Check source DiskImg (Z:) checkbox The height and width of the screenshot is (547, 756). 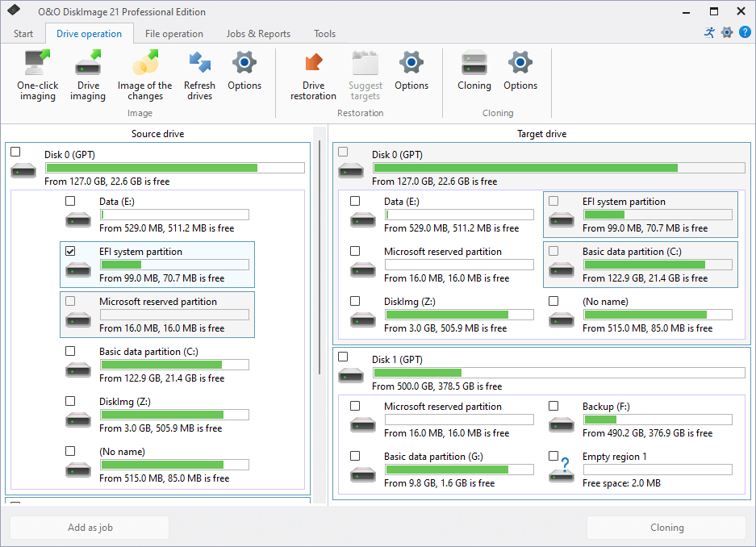pos(70,401)
